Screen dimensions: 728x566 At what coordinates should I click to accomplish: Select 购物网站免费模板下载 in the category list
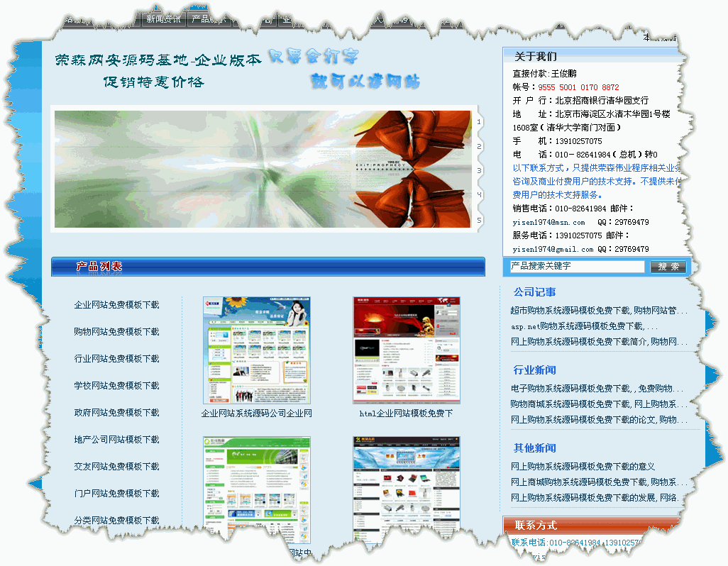[117, 332]
